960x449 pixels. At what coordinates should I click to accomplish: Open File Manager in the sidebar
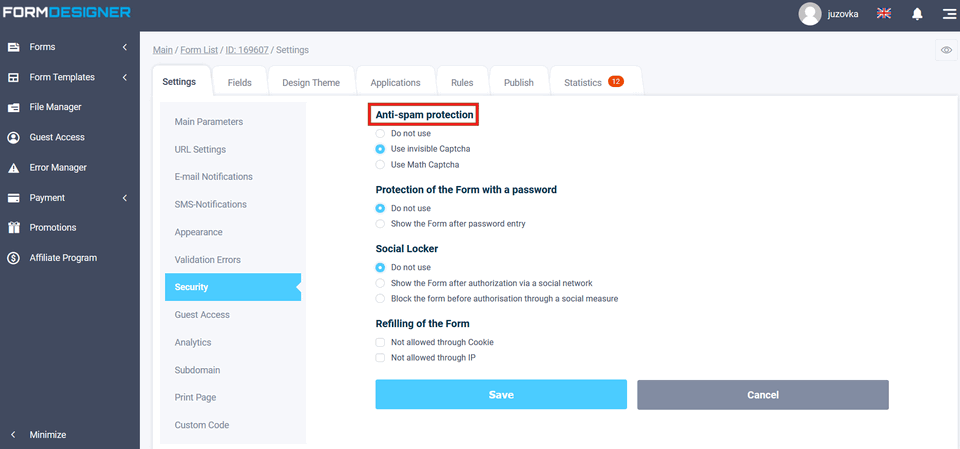[55, 107]
